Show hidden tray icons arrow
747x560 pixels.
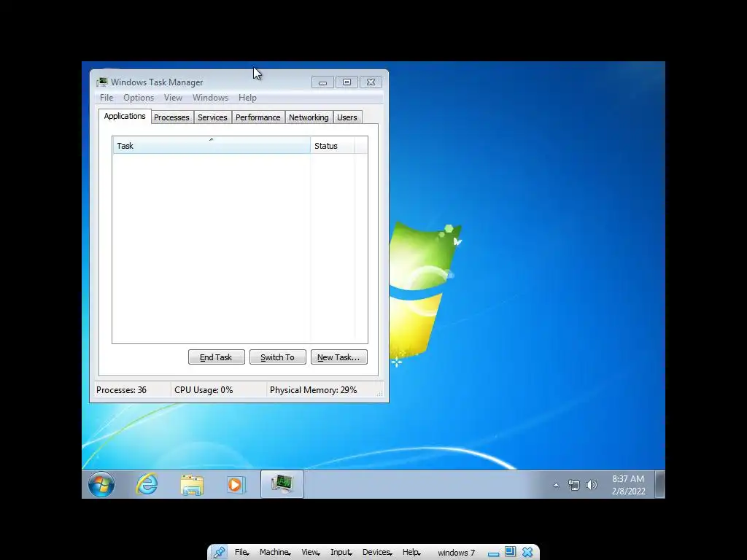click(556, 485)
